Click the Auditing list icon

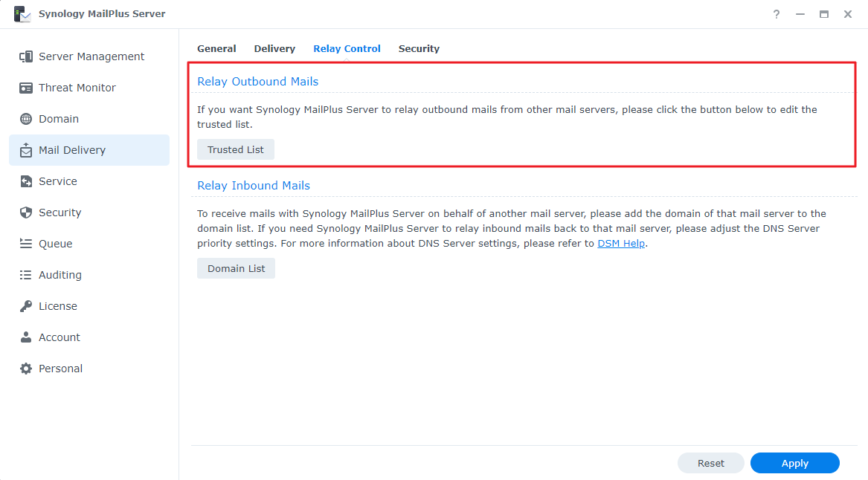pos(26,275)
